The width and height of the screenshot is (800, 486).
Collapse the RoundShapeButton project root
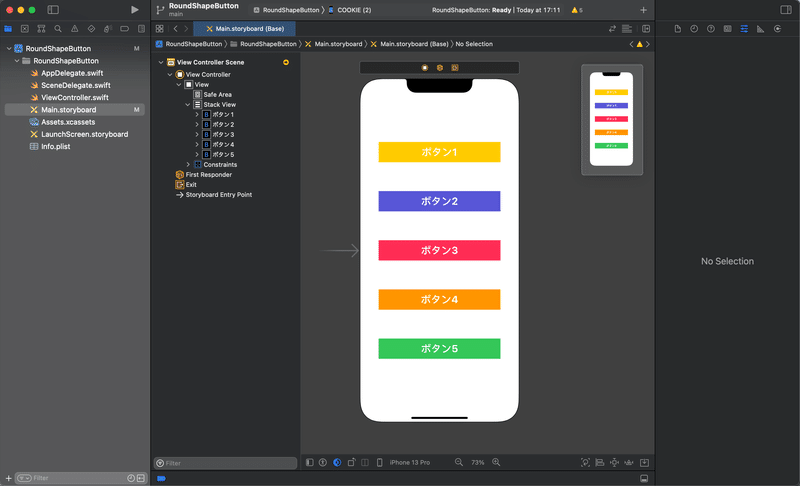click(x=9, y=48)
